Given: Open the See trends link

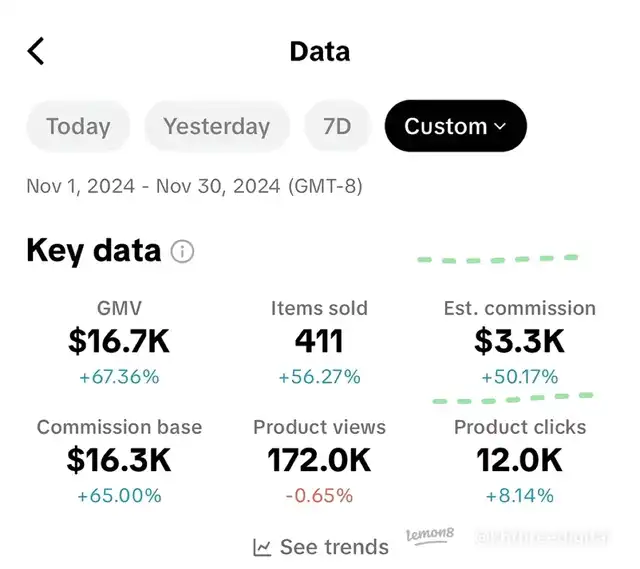Looking at the screenshot, I should pos(334,547).
